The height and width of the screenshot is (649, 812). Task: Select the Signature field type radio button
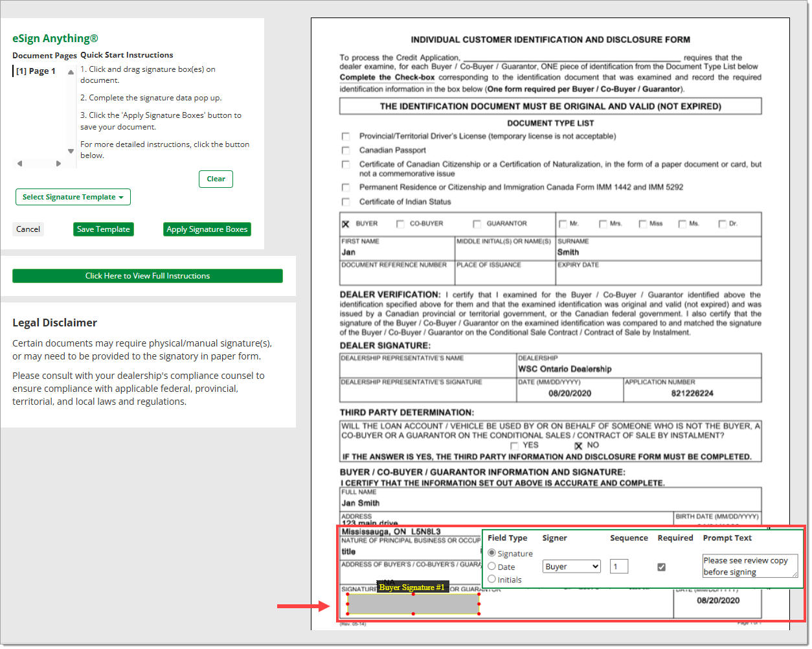[492, 553]
